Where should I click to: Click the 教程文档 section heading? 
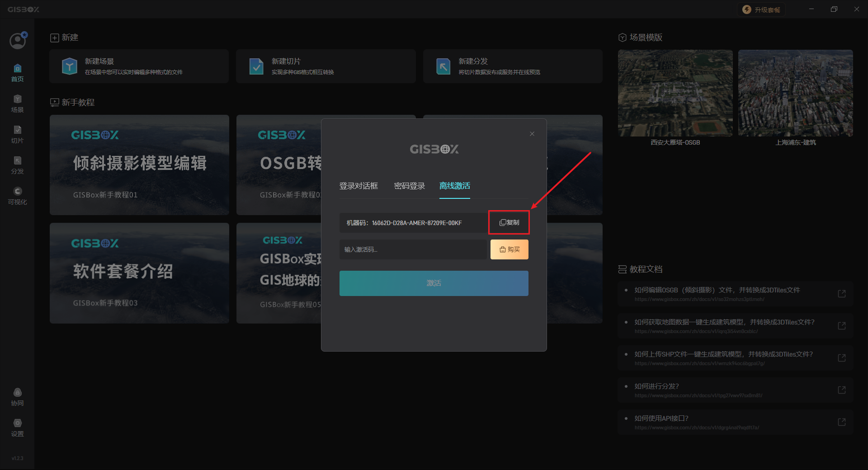pyautogui.click(x=641, y=269)
